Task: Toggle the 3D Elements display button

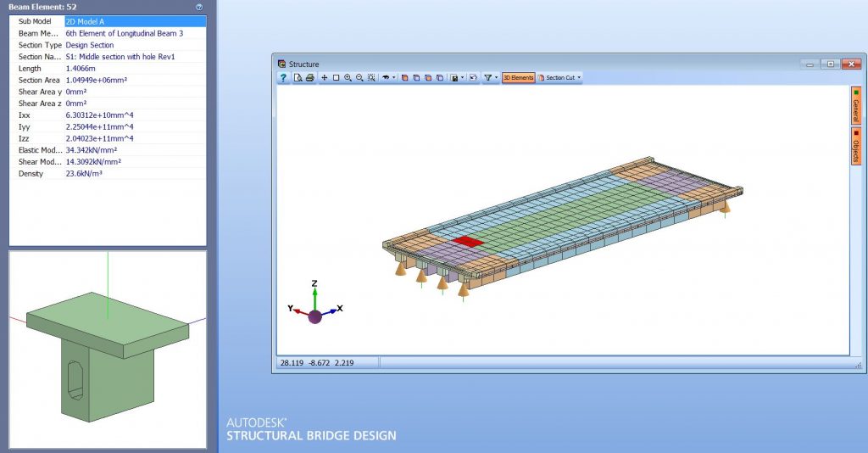Action: (518, 77)
